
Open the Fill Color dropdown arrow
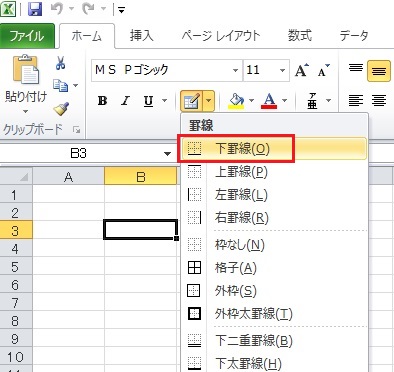tap(251, 100)
